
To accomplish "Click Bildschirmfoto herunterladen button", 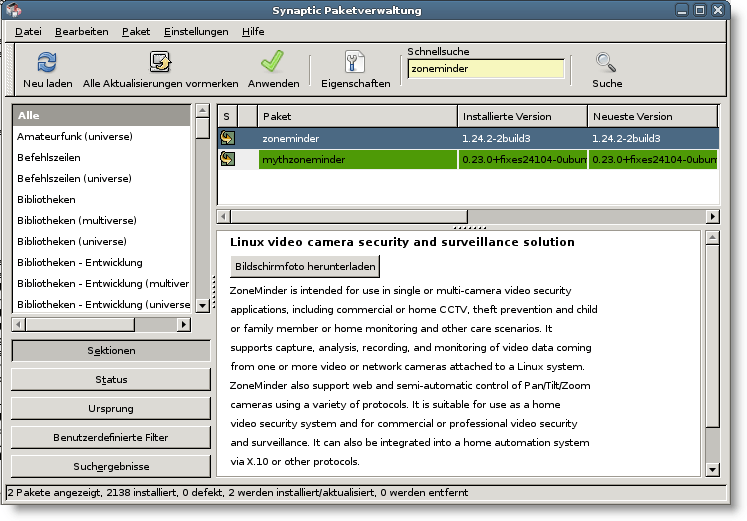I will point(305,267).
